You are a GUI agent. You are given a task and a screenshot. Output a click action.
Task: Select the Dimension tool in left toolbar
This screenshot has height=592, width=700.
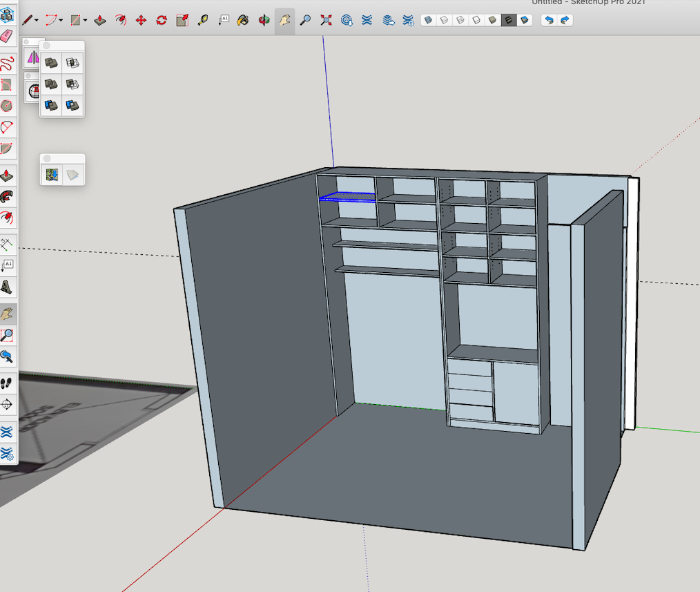(7, 245)
